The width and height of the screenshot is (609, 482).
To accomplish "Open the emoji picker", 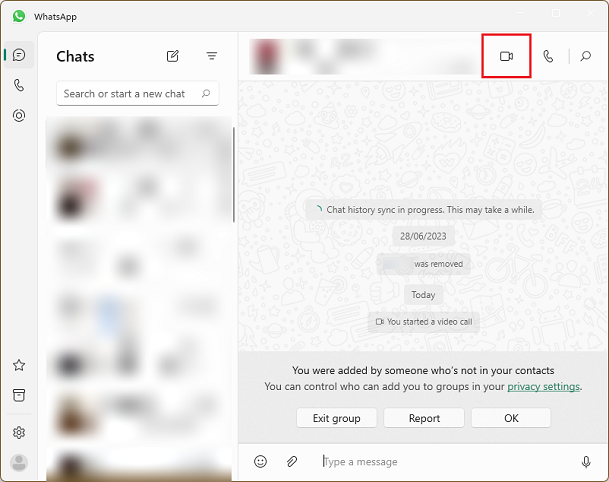I will pyautogui.click(x=260, y=461).
